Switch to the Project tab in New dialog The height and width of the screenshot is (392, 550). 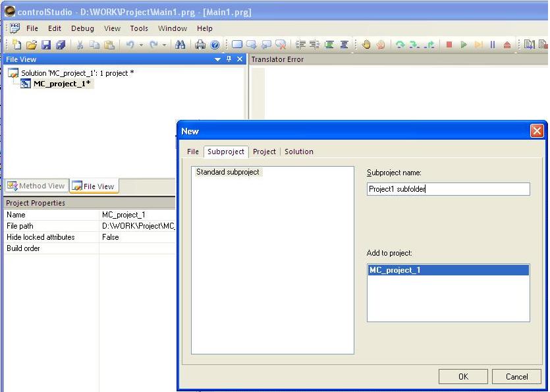[264, 152]
